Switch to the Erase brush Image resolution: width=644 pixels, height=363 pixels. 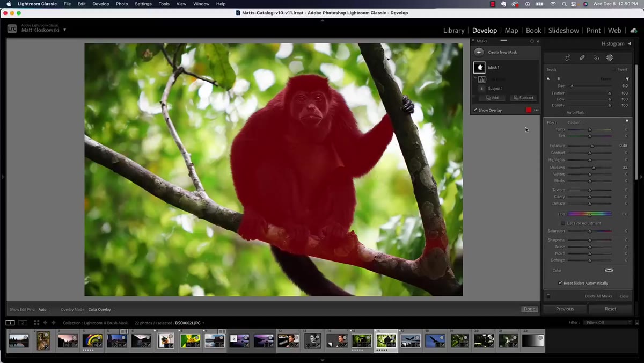pyautogui.click(x=605, y=78)
